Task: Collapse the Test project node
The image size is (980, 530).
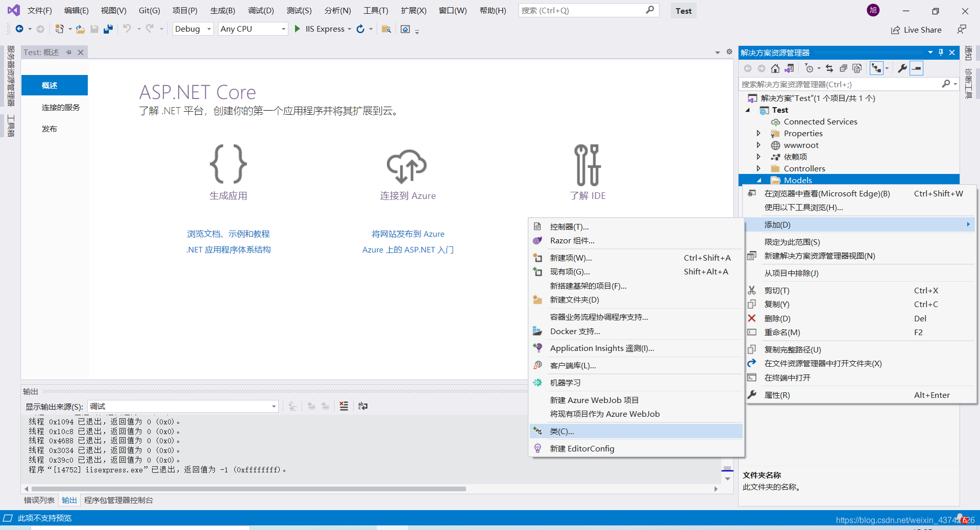Action: [x=748, y=110]
